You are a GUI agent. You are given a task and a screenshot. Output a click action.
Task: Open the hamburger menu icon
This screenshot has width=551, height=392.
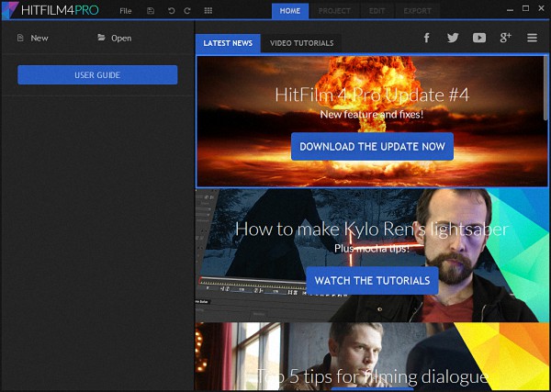(x=532, y=38)
